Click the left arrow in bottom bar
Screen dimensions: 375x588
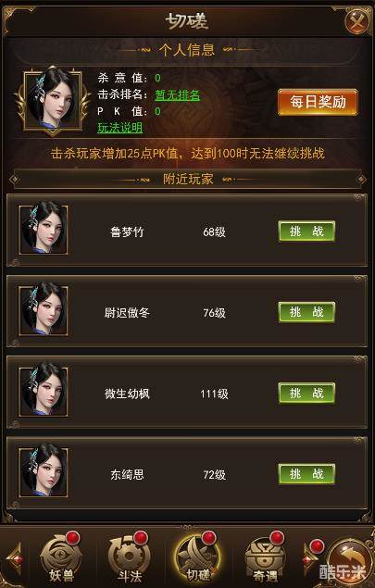pos(15,558)
